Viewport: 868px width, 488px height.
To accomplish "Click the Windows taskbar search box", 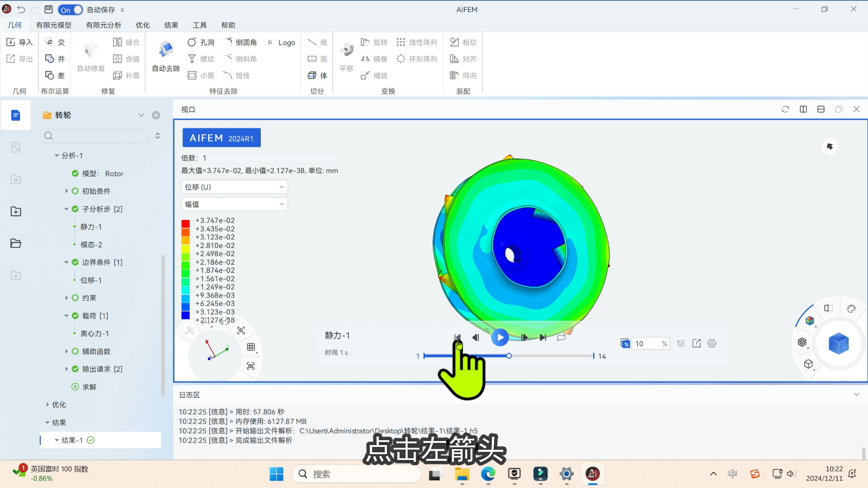I will click(x=357, y=474).
